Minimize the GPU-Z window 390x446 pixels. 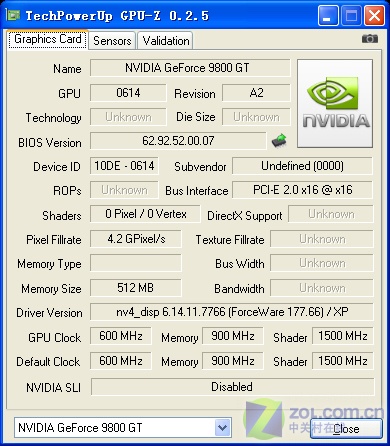pyautogui.click(x=328, y=15)
